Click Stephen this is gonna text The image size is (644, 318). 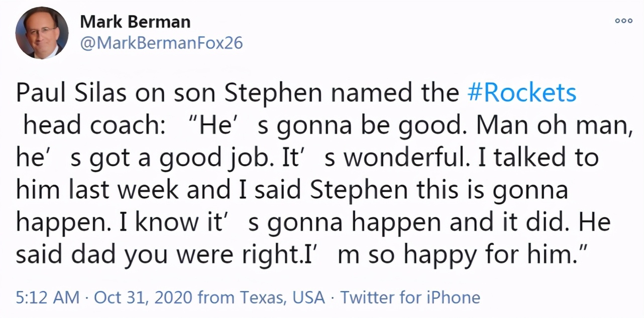439,190
